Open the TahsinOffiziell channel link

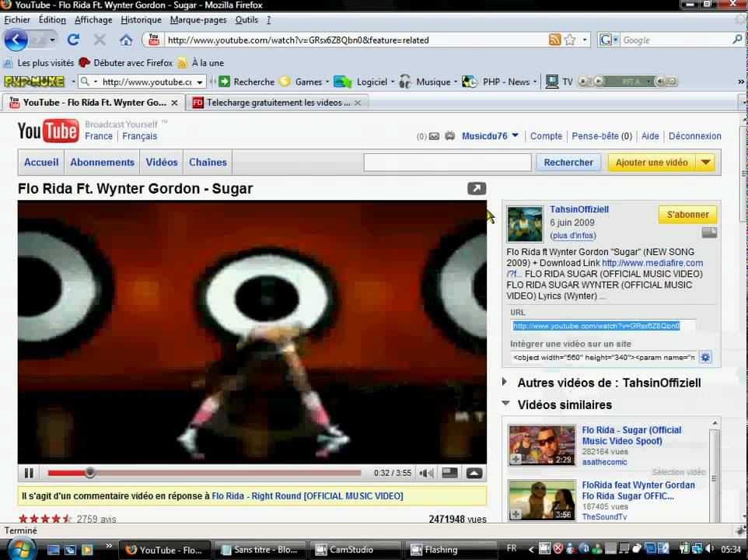579,209
